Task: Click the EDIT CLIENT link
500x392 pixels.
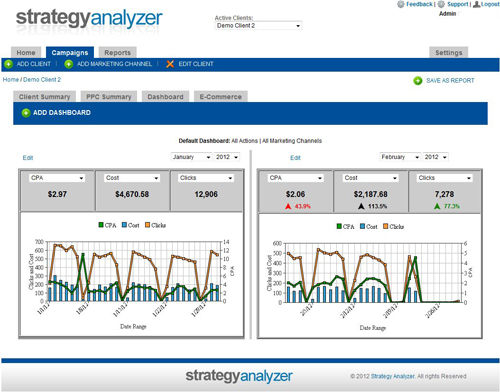Action: 196,64
